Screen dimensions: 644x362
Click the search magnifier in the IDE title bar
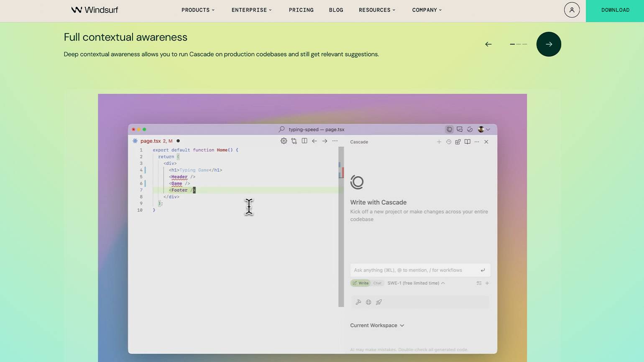pos(282,130)
